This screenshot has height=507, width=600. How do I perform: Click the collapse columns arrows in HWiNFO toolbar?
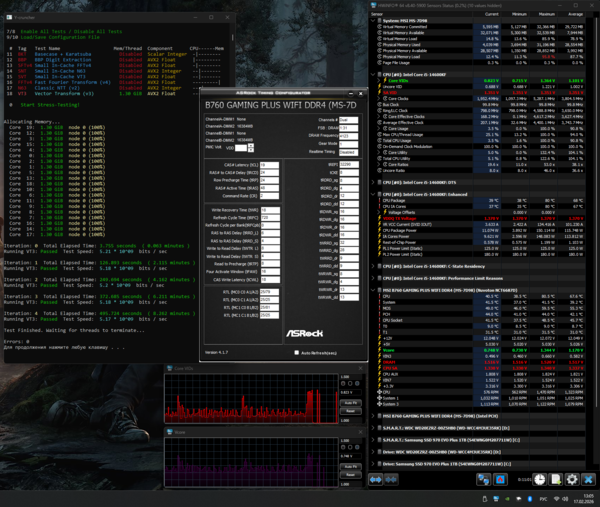(391, 479)
